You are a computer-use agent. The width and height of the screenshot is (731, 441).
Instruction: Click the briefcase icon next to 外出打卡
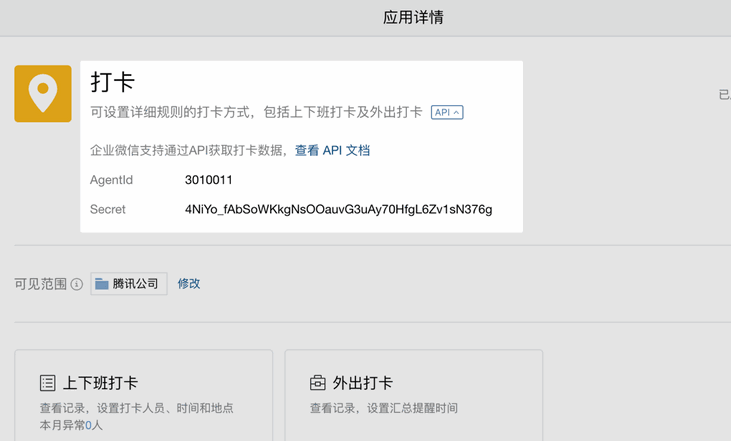[318, 383]
